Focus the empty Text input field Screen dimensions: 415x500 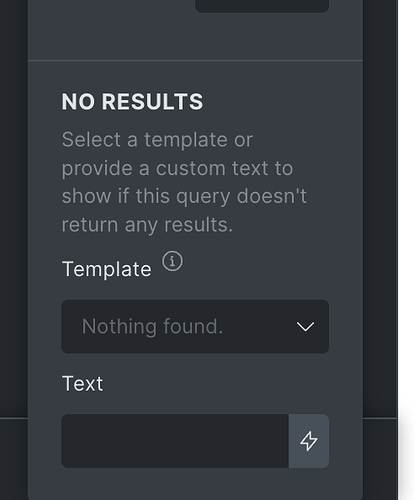(175, 441)
